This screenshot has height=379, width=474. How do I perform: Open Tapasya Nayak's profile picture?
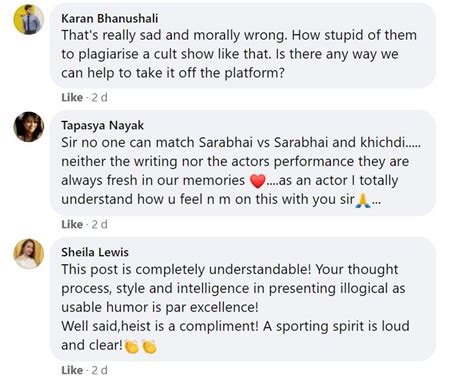coord(29,127)
